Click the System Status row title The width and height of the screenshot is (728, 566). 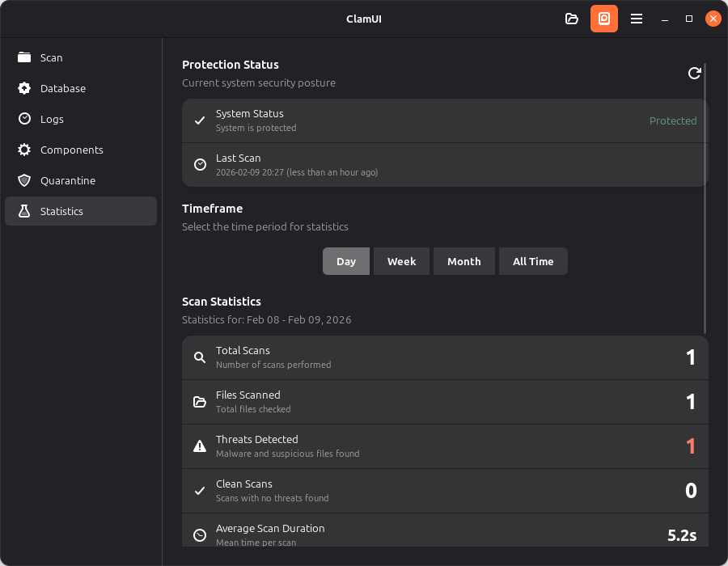pos(250,114)
